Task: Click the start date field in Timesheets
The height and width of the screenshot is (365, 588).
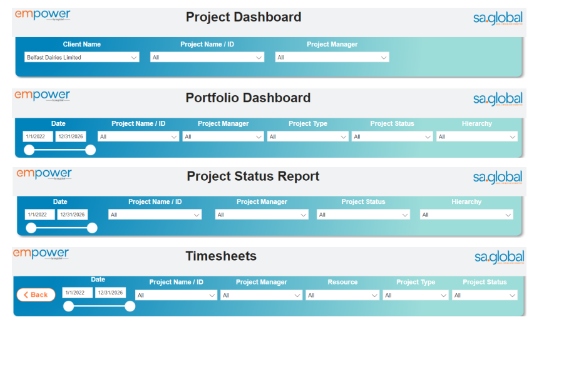Action: pos(77,293)
